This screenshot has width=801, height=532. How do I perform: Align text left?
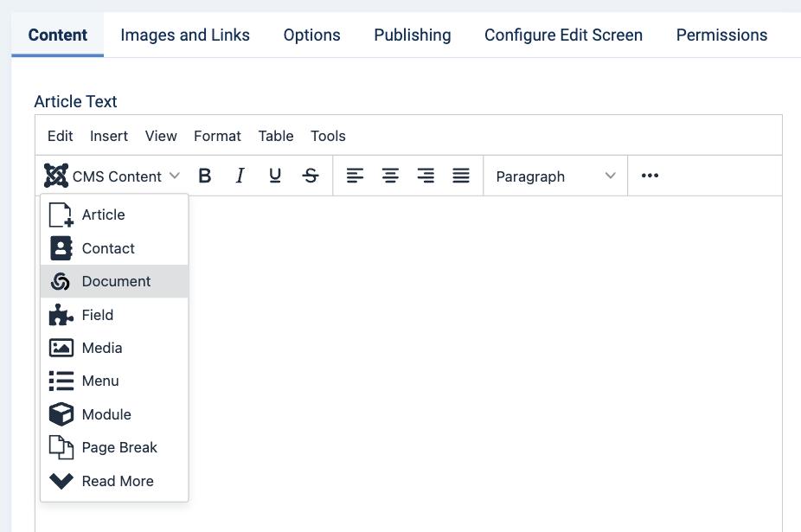pos(355,176)
